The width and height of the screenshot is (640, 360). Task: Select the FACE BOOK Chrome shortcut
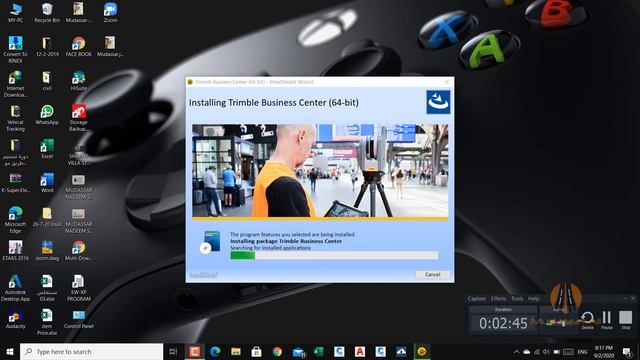click(78, 46)
